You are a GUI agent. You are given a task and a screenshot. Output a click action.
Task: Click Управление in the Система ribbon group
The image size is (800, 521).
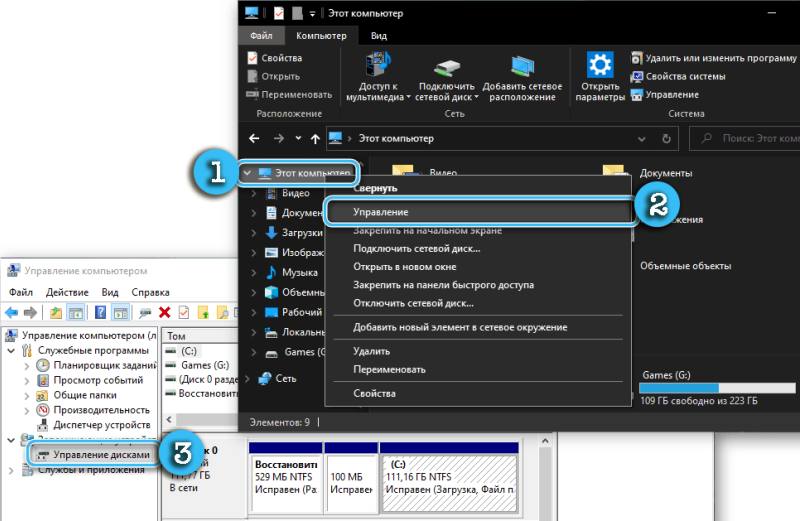point(665,94)
